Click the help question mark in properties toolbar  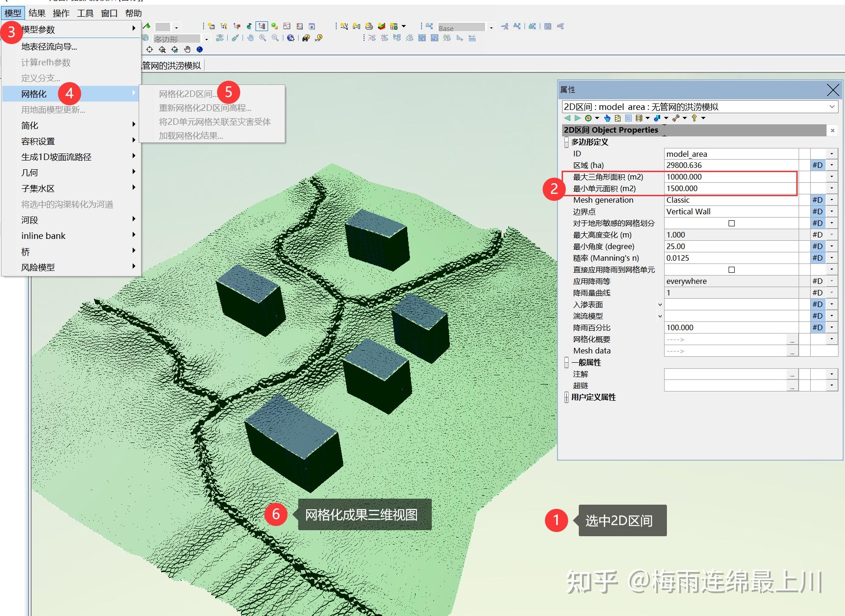coord(694,118)
